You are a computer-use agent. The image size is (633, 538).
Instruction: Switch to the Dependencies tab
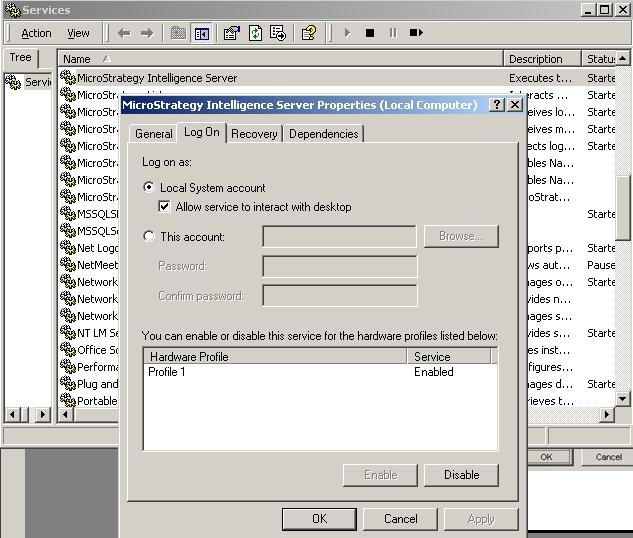coord(324,134)
